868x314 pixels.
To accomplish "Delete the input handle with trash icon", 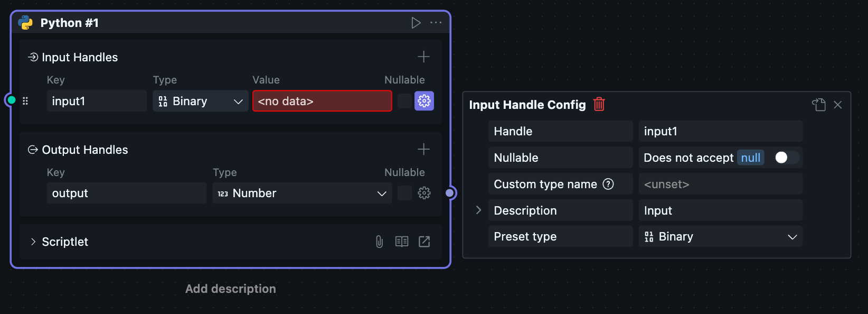I will pos(599,104).
